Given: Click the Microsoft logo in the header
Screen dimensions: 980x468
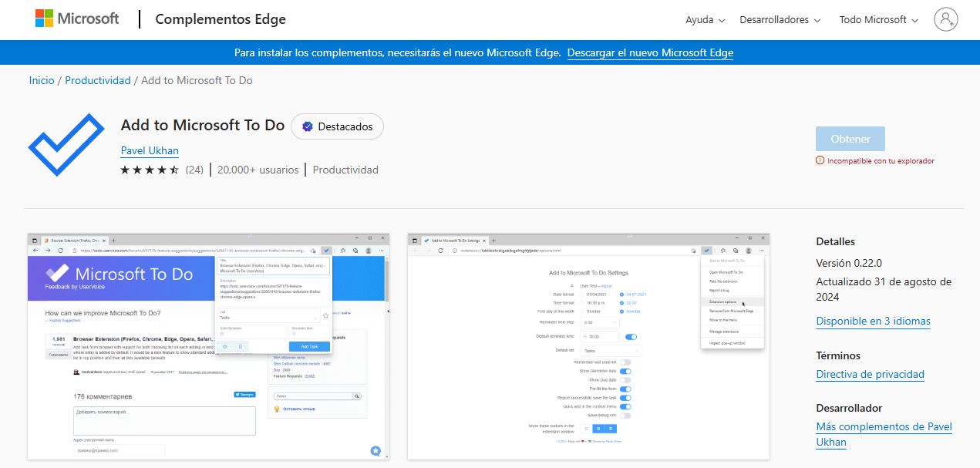Looking at the screenshot, I should coord(77,19).
